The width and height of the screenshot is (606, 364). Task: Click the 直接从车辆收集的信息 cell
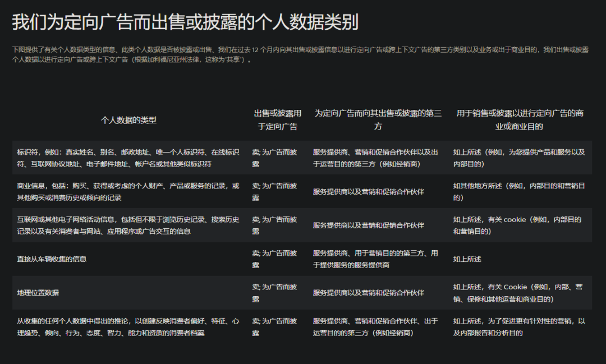coord(52,259)
